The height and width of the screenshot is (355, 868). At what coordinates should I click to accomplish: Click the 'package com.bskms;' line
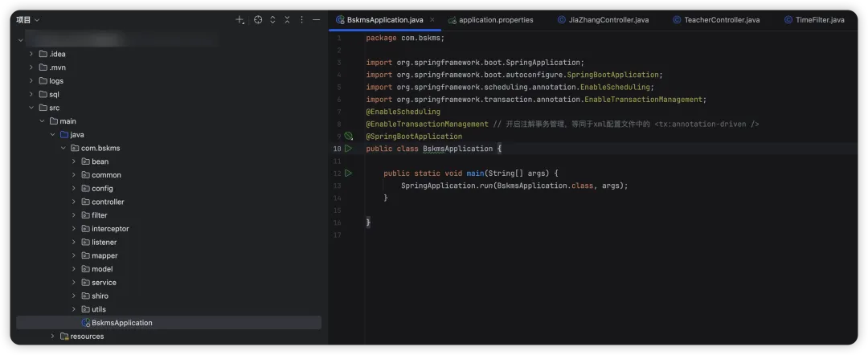coord(405,39)
